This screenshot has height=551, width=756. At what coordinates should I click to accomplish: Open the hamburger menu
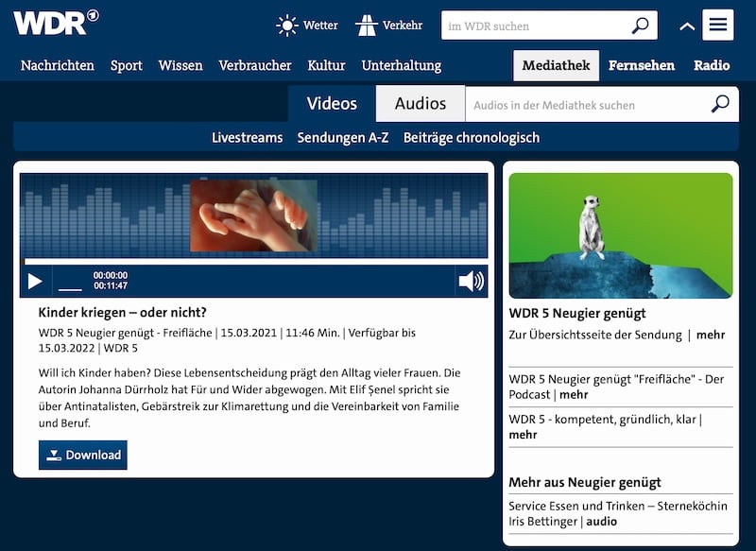(718, 25)
